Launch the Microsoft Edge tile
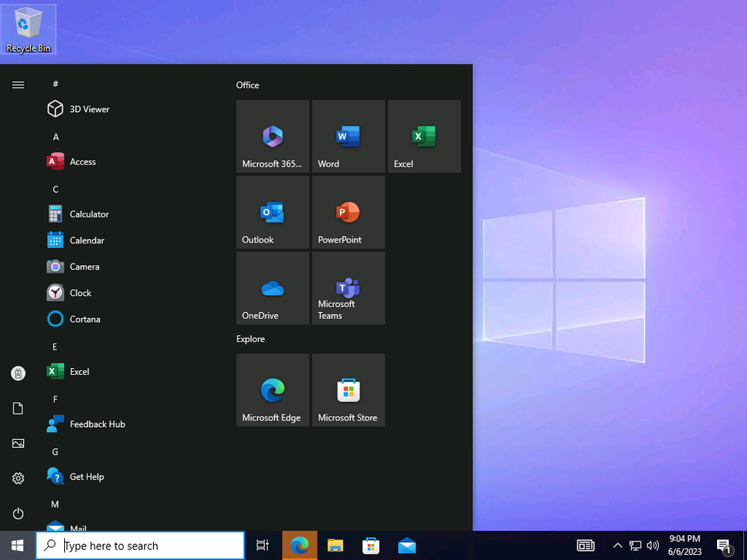The height and width of the screenshot is (560, 747). pos(273,390)
